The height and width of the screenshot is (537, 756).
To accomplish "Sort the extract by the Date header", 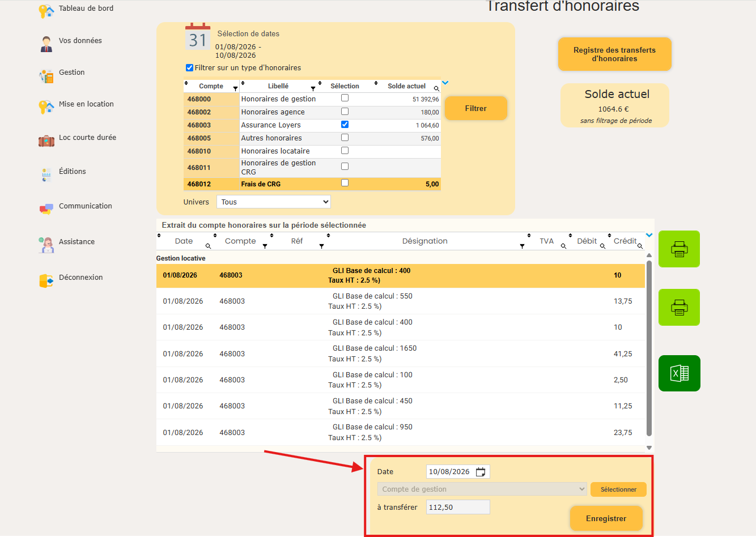I will pos(184,241).
